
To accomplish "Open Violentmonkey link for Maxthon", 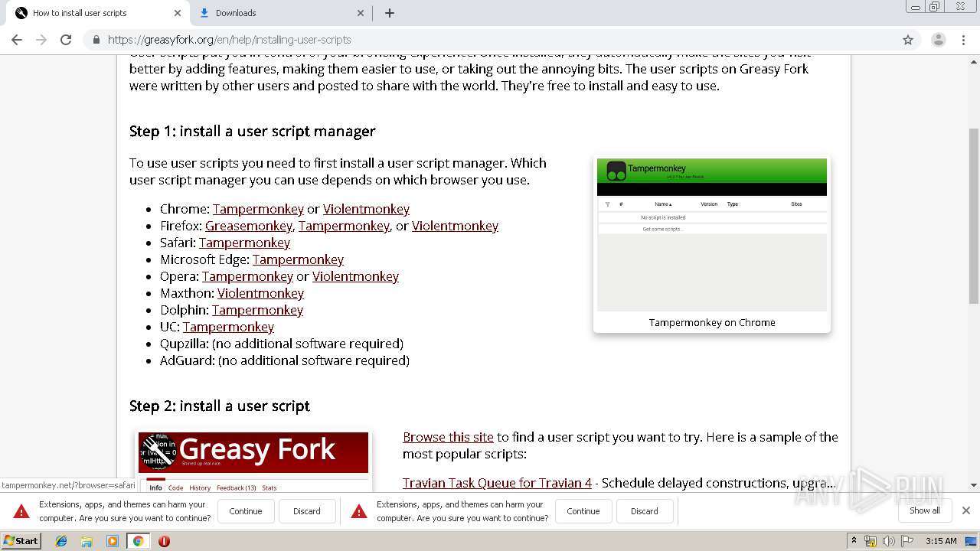I will coord(260,293).
